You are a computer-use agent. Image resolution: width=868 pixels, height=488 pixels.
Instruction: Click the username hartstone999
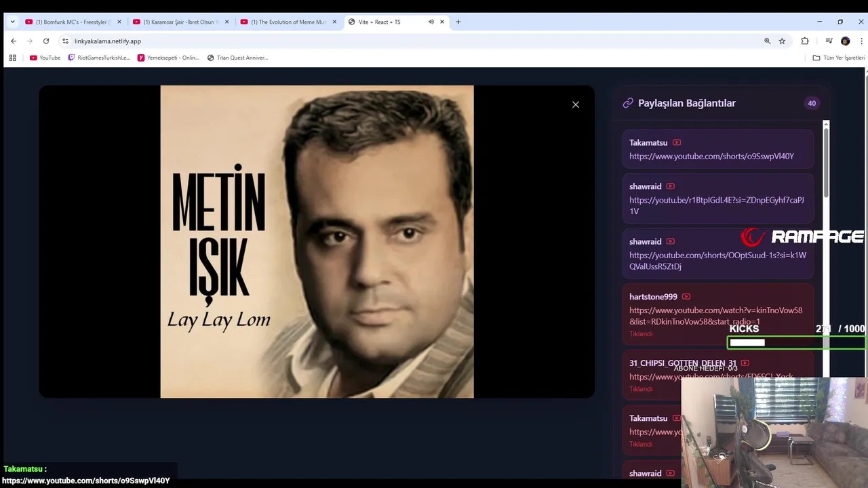(653, 296)
